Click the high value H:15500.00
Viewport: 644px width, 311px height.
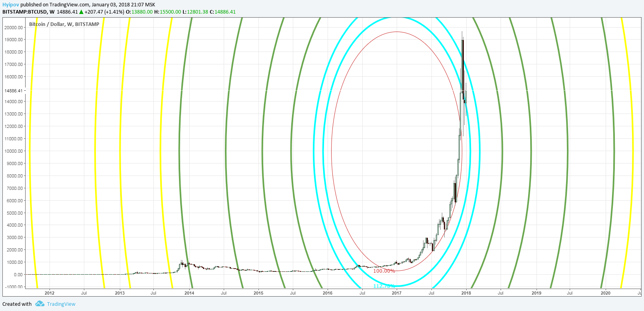tap(167, 12)
